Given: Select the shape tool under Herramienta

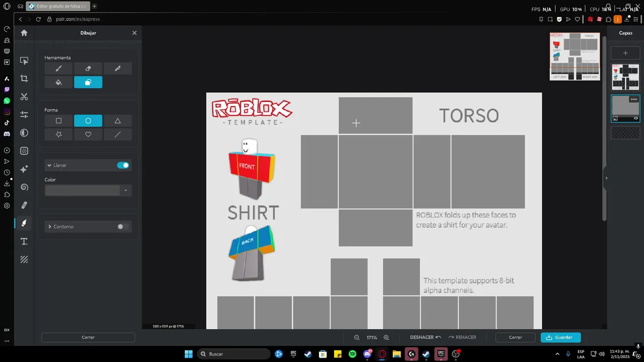Looking at the screenshot, I should pos(88,82).
